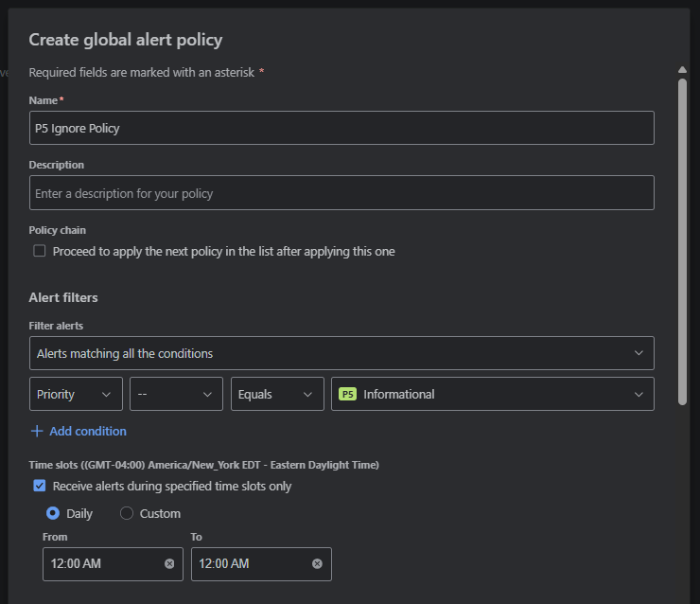Screen dimensions: 700x604
Task: Click the Create global alert policy heading
Action: pos(126,40)
